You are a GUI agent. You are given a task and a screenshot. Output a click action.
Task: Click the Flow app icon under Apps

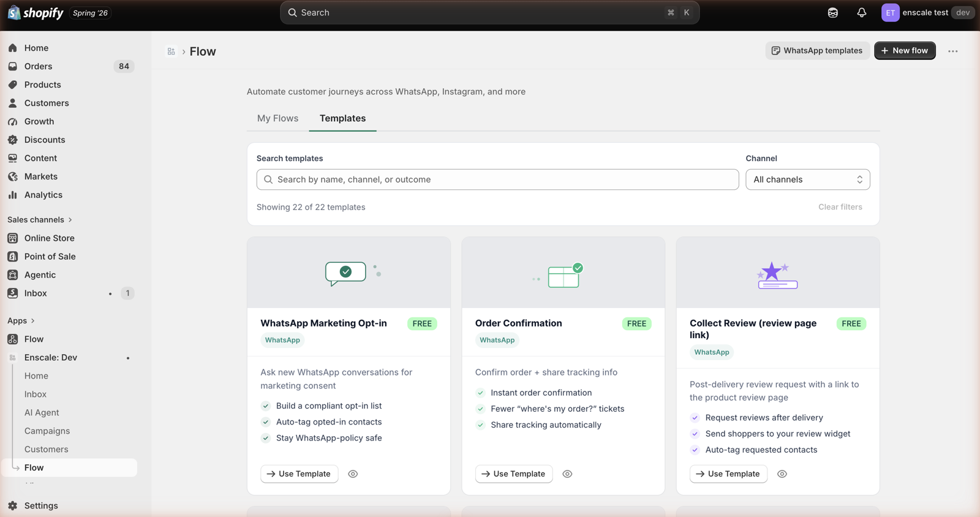pos(13,339)
